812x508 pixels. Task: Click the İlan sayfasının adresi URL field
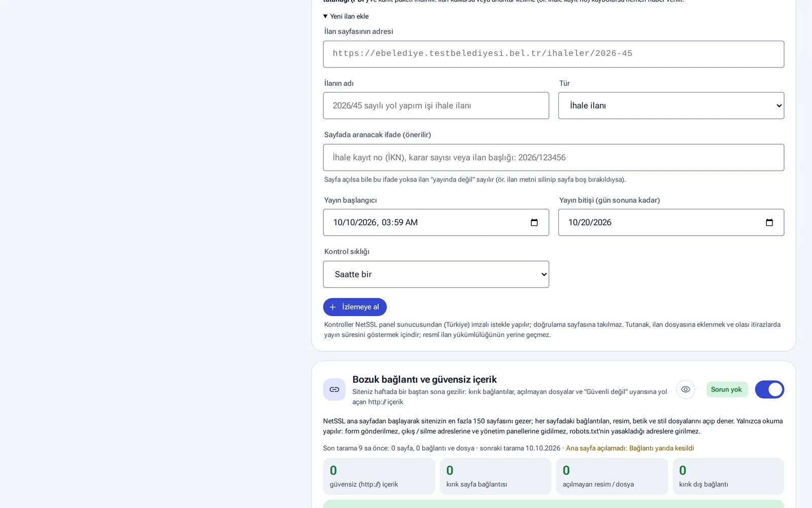(x=553, y=54)
